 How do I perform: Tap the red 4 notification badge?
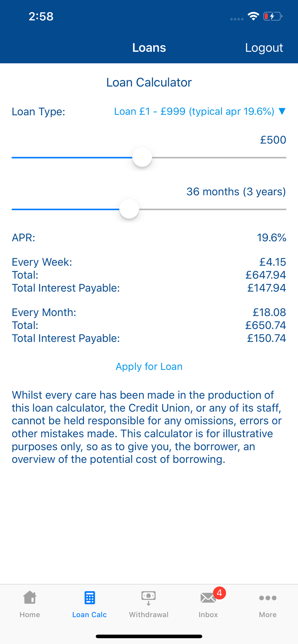point(219,592)
